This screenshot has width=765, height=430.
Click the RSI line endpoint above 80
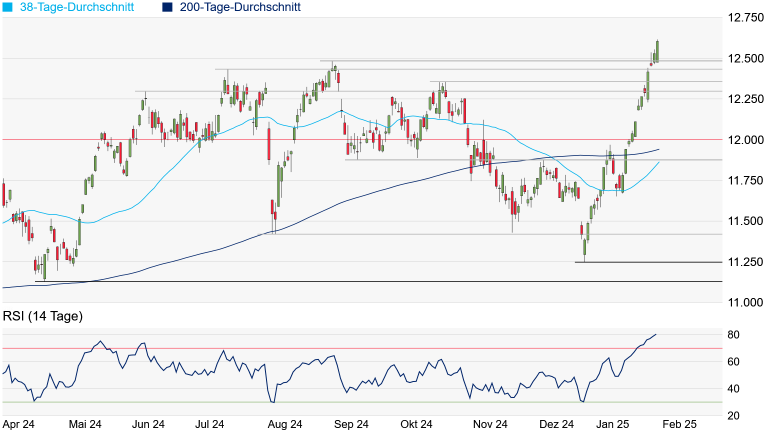pos(656,334)
